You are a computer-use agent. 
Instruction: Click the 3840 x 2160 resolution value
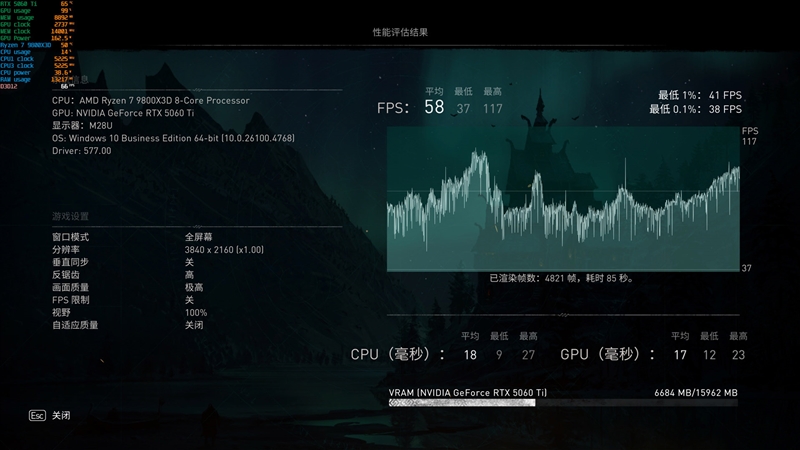224,250
